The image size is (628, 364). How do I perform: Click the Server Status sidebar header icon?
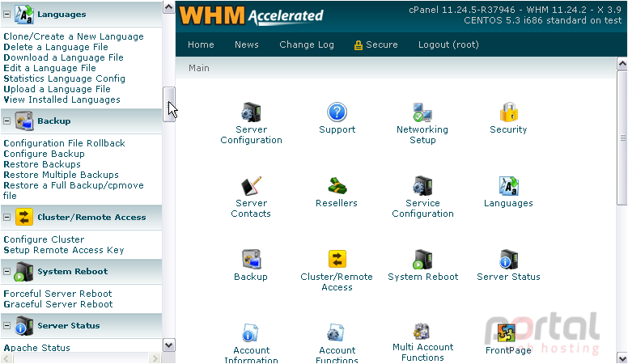(x=24, y=325)
